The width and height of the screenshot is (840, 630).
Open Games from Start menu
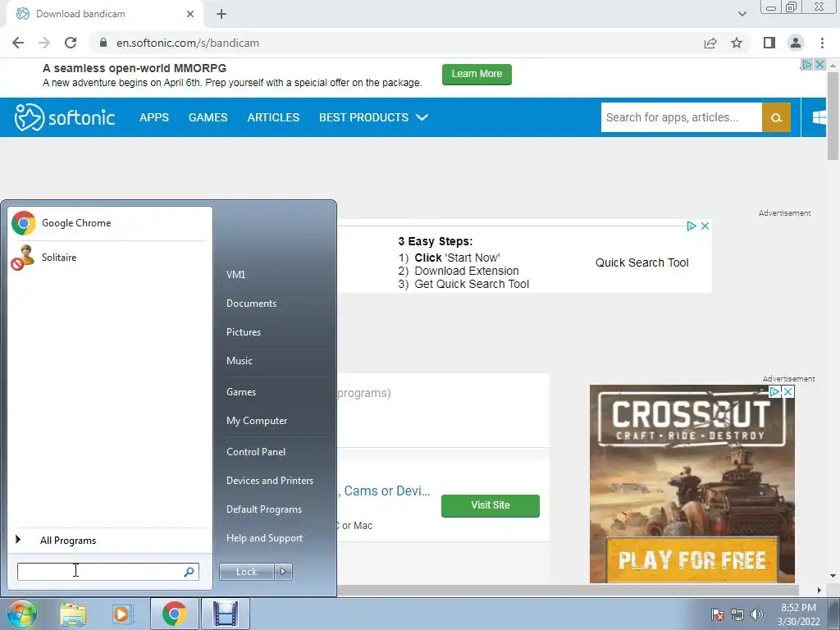241,391
